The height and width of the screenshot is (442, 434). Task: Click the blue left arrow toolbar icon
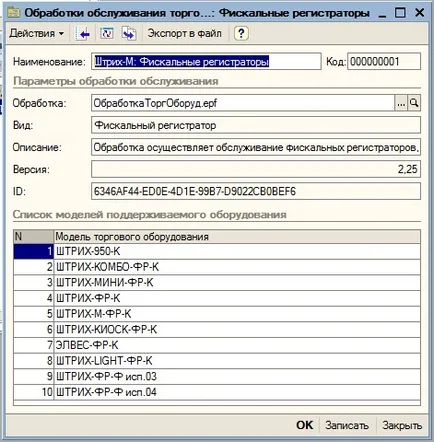point(83,34)
